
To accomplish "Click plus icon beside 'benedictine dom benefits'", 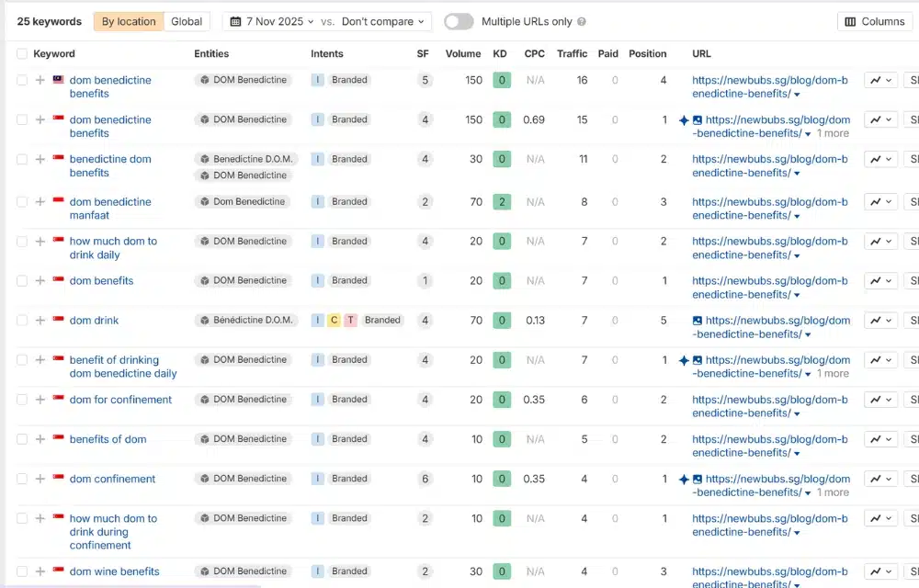I will click(x=40, y=159).
